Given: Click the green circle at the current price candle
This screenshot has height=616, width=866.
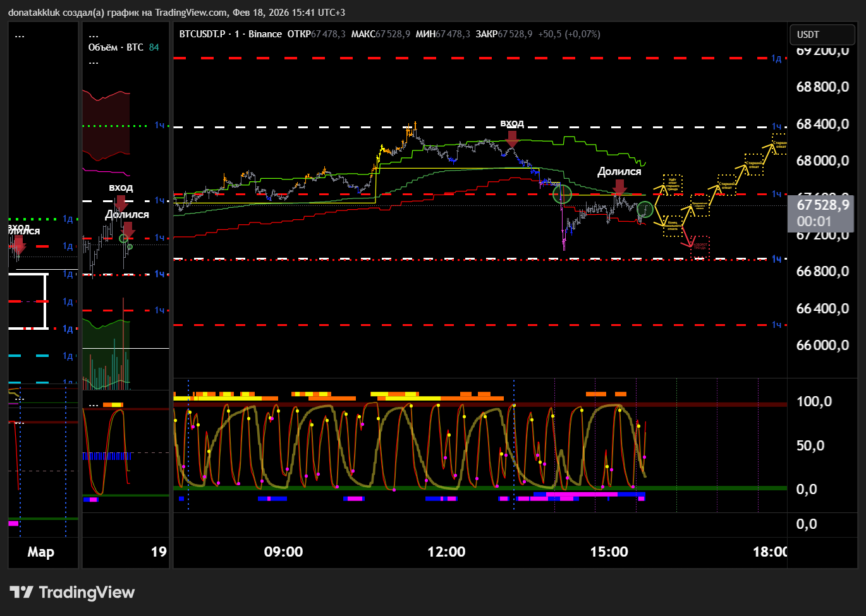Looking at the screenshot, I should (x=645, y=209).
